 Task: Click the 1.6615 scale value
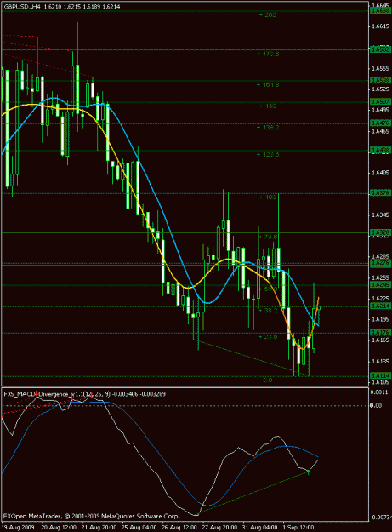pos(380,26)
